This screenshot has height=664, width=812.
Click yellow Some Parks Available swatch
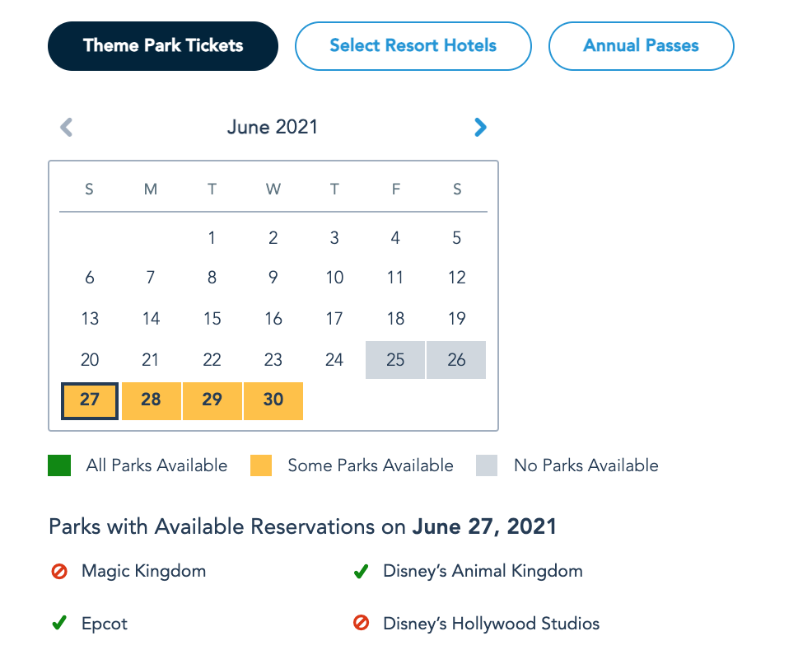(x=261, y=465)
